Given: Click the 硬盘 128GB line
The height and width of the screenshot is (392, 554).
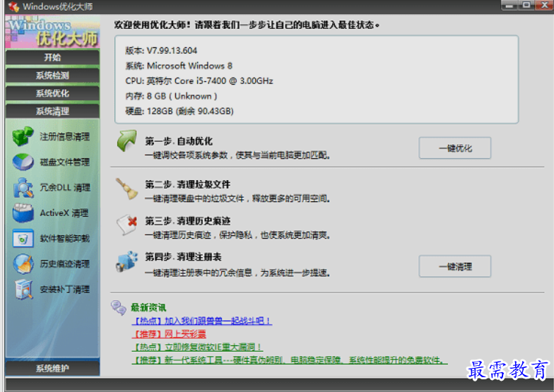Looking at the screenshot, I should point(179,112).
